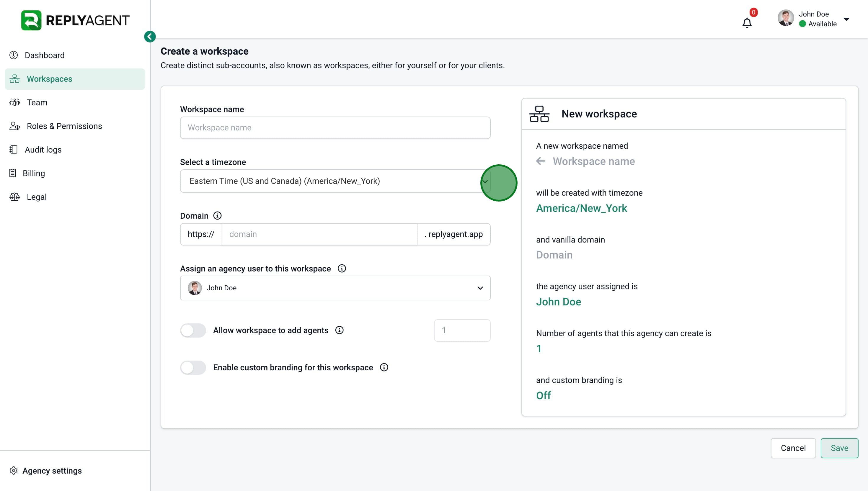The image size is (868, 491).
Task: Click the Cancel button
Action: [x=793, y=448]
